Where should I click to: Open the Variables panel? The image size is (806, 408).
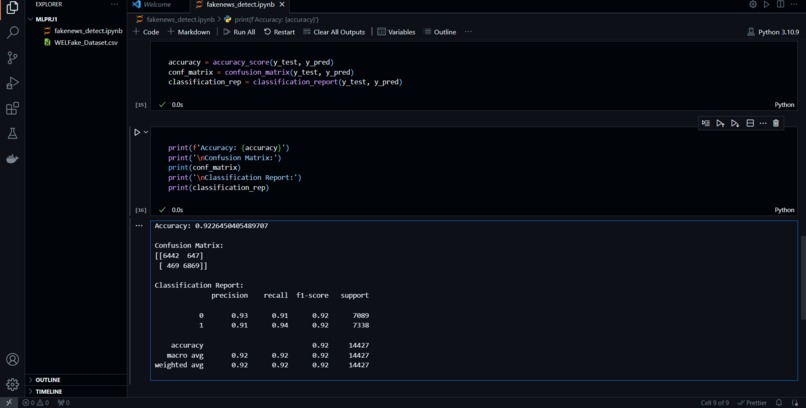[396, 32]
